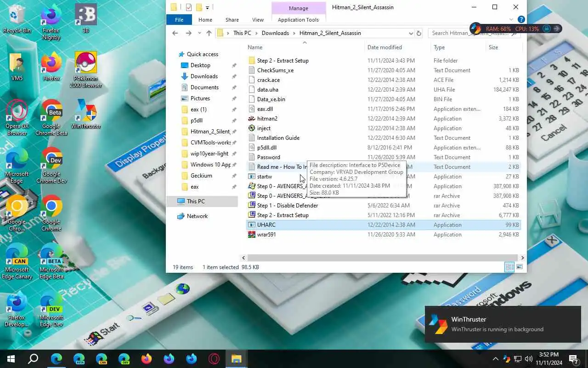Show hidden system tray icons

495,359
